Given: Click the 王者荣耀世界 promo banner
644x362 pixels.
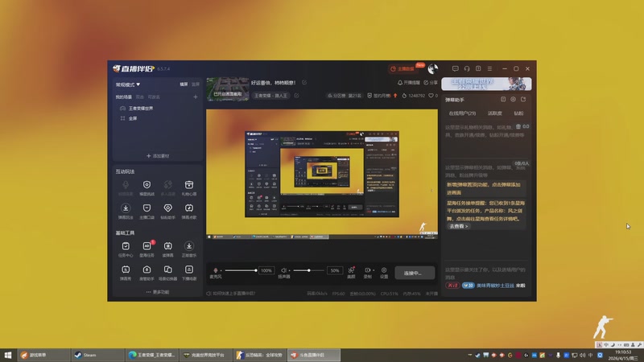Looking at the screenshot, I should click(x=486, y=84).
